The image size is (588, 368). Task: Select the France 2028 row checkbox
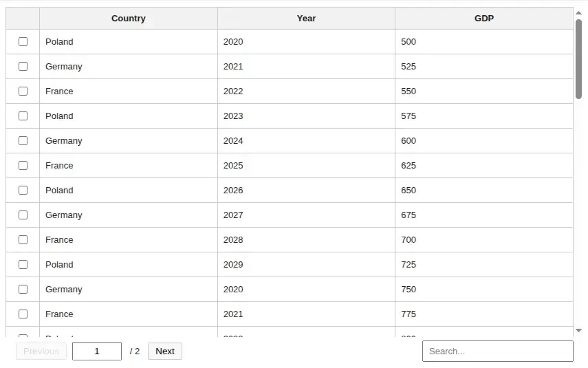(x=23, y=240)
